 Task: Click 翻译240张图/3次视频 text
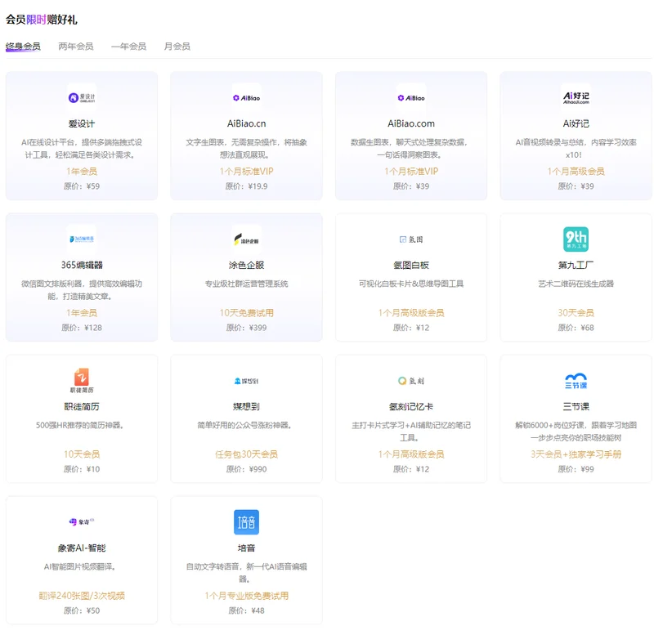pos(81,595)
